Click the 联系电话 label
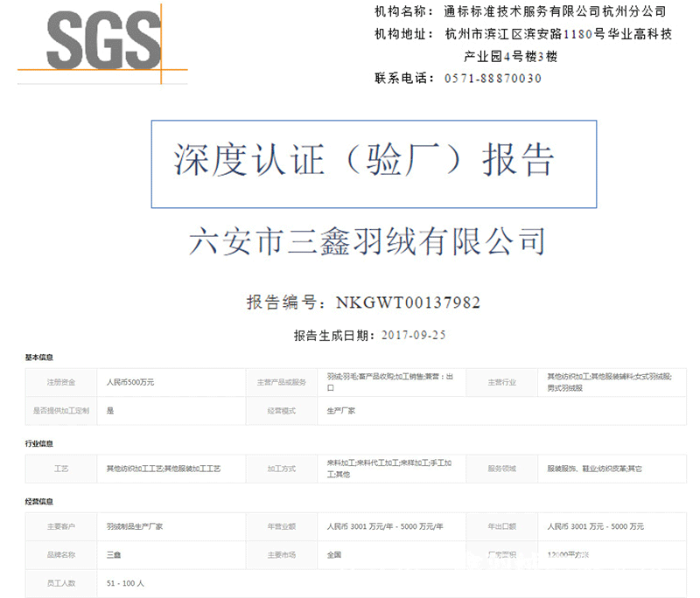 [x=403, y=79]
